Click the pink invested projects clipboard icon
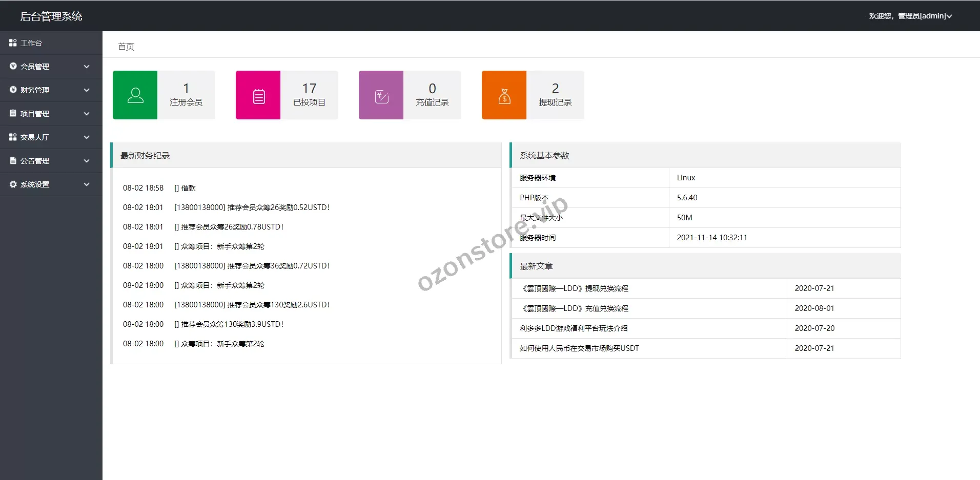Viewport: 980px width, 480px height. point(257,95)
